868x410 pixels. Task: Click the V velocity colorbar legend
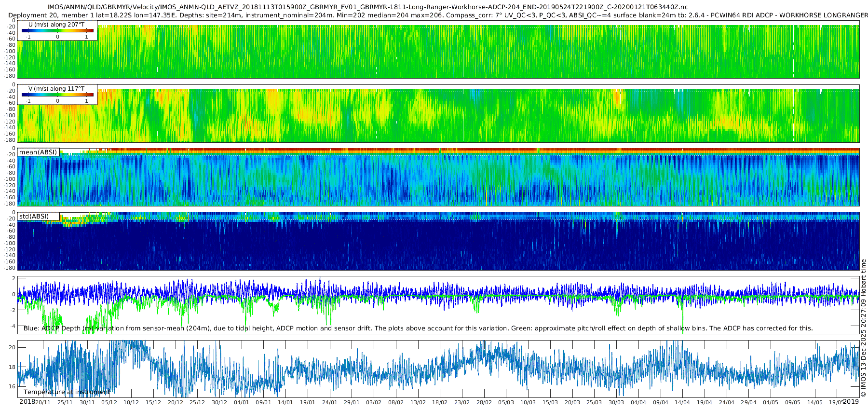point(57,95)
